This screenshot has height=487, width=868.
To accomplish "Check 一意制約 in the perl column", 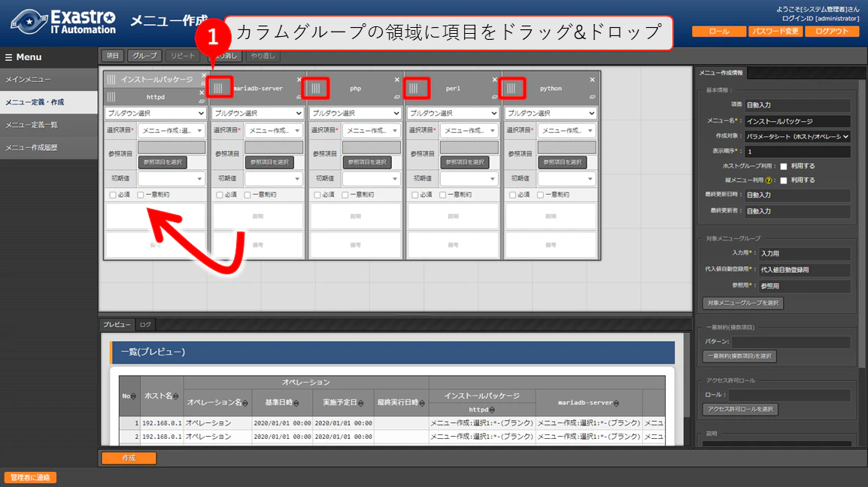I will (x=443, y=195).
